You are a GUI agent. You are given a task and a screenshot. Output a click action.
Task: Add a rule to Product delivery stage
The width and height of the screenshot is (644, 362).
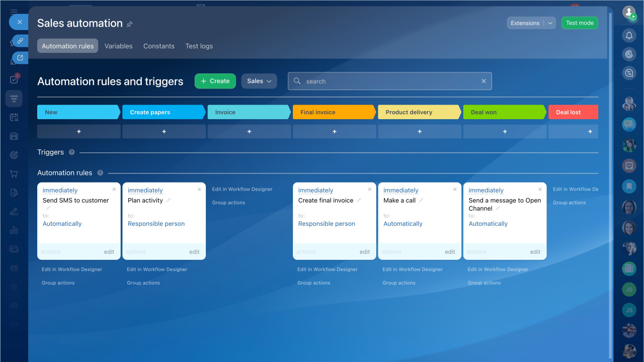point(420,132)
